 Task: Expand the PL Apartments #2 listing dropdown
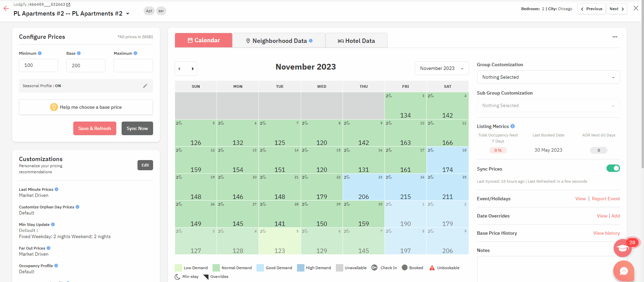[x=128, y=14]
